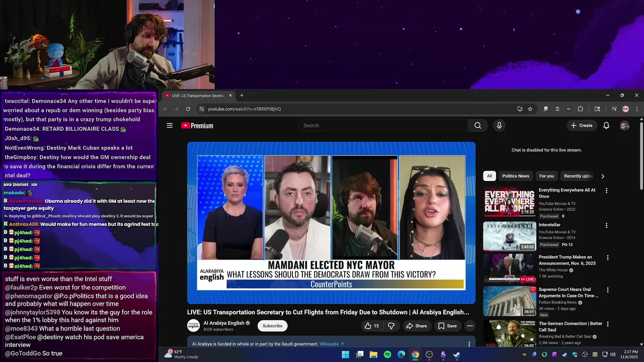
Task: Click the Share button
Action: click(x=416, y=326)
